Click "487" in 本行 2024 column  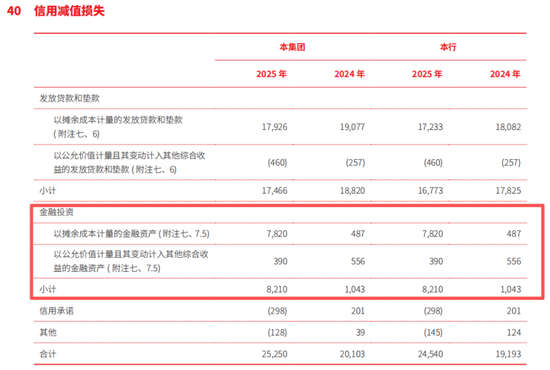tap(514, 234)
